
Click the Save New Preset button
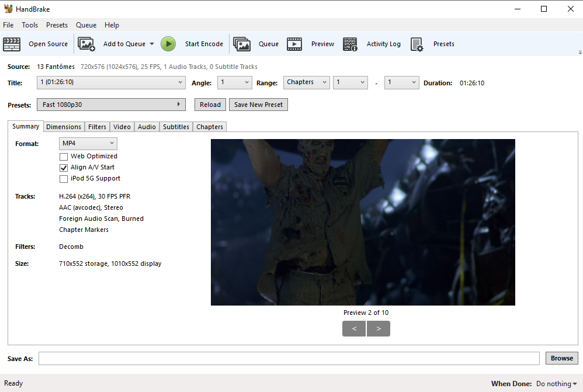258,105
